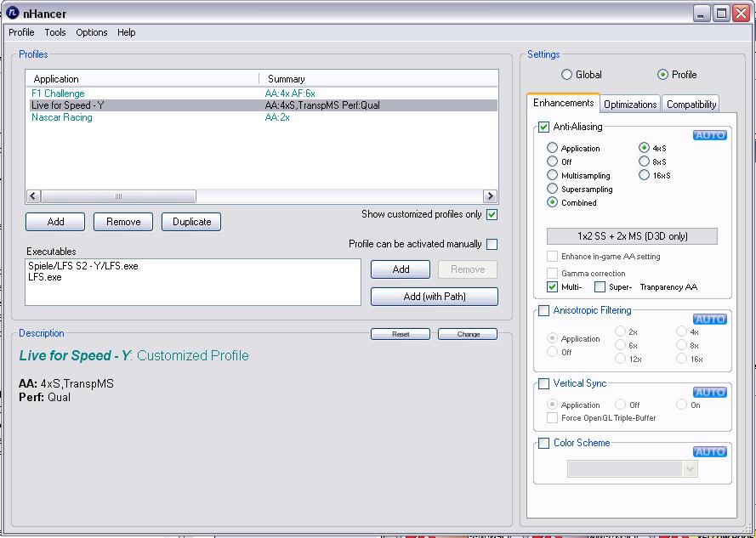The width and height of the screenshot is (756, 538).
Task: Open the Help menu
Action: 127,32
